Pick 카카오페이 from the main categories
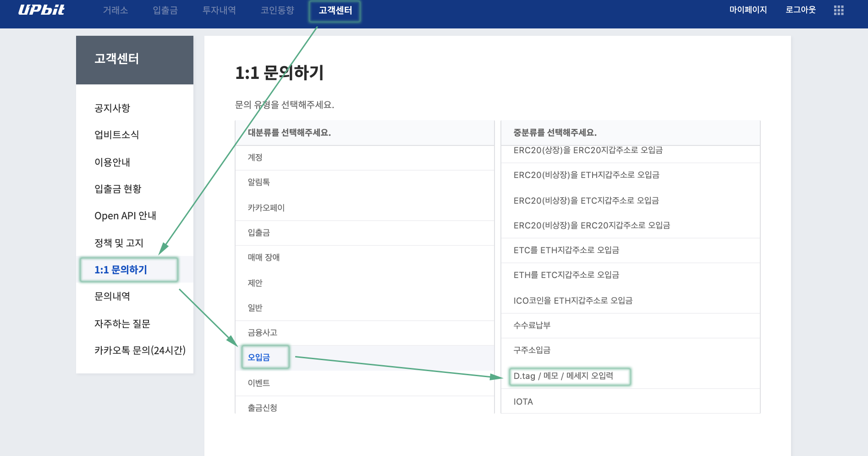Screen dimensions: 868x456 [365, 208]
